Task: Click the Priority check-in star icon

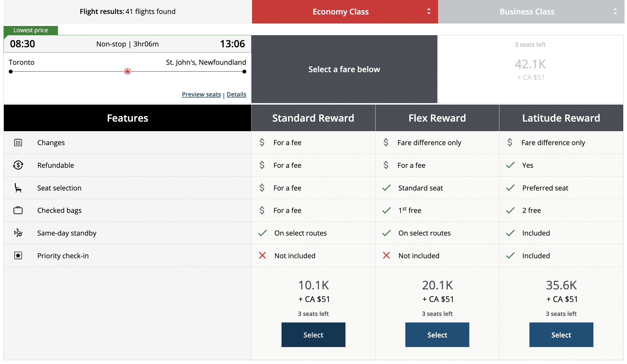Action: tap(18, 256)
